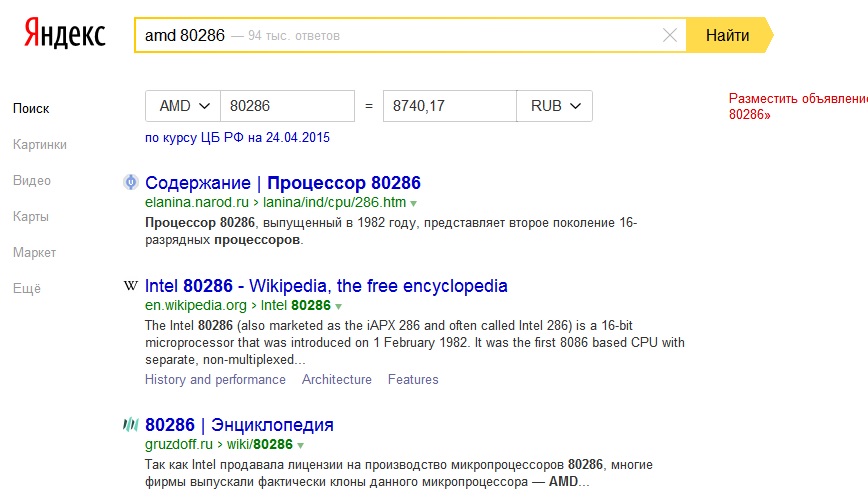The image size is (868, 503).
Task: Open the 80286 | Энциклопедия result
Action: (239, 424)
